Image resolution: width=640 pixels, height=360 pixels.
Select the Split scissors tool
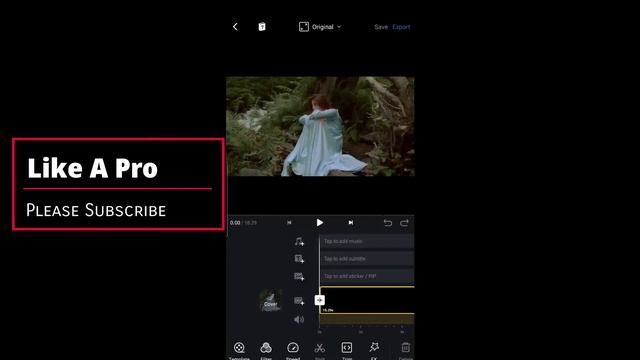320,350
